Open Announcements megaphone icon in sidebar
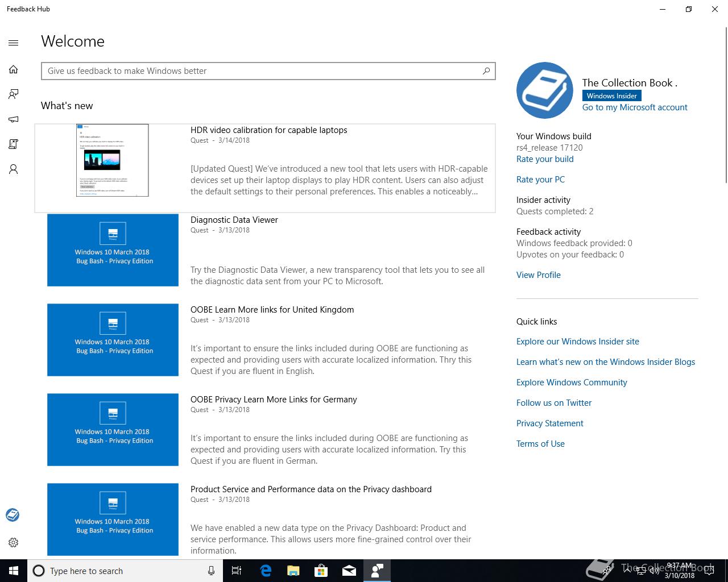 14,119
